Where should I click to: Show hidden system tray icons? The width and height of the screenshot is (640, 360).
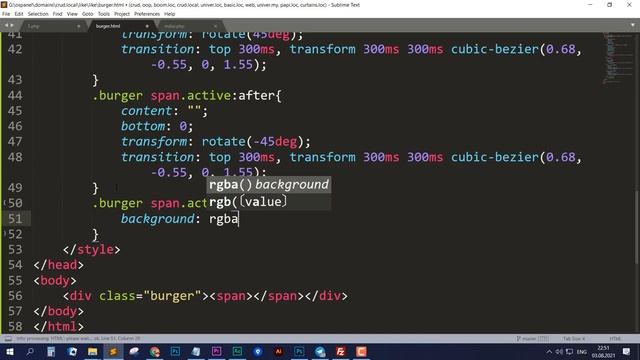point(549,351)
